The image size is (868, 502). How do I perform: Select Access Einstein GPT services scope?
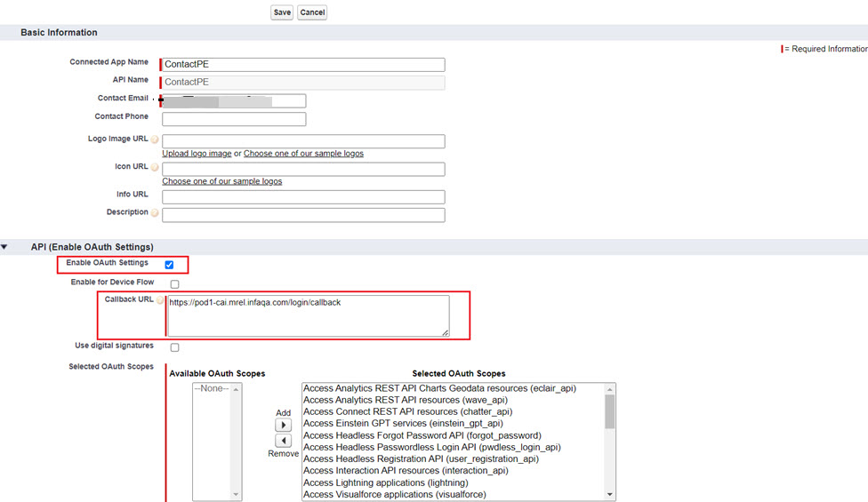pyautogui.click(x=403, y=424)
